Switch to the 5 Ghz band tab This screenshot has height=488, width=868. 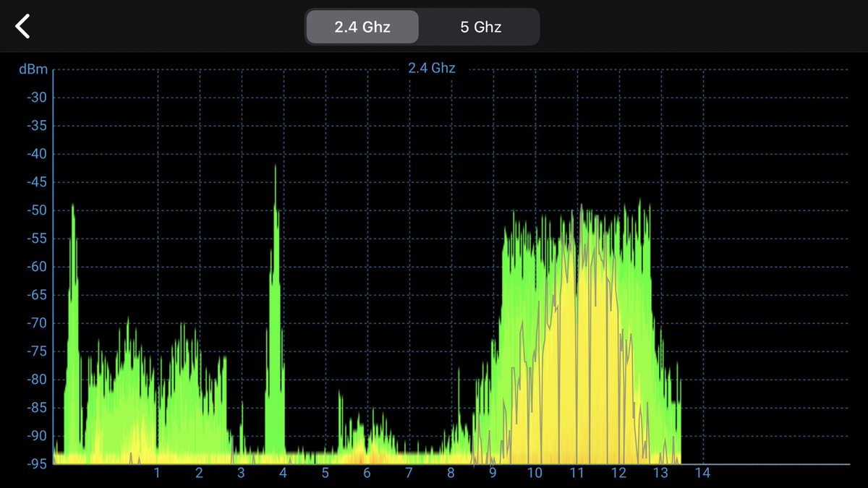[x=481, y=27]
